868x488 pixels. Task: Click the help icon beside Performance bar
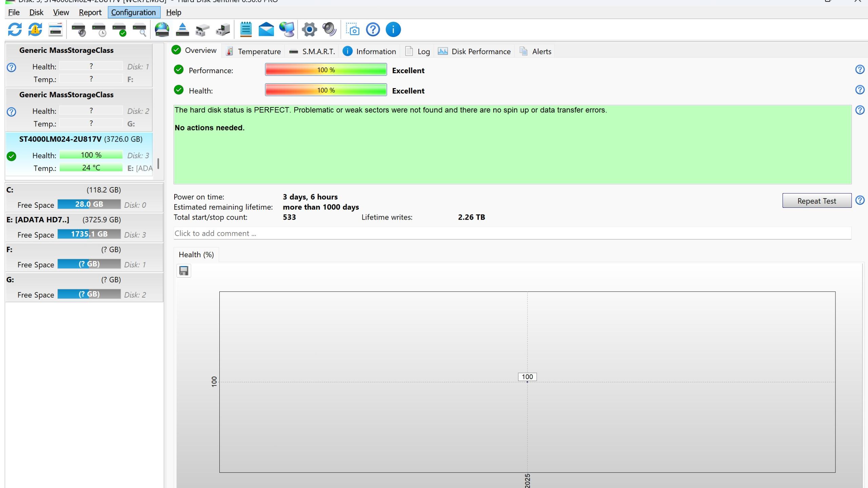[860, 69]
